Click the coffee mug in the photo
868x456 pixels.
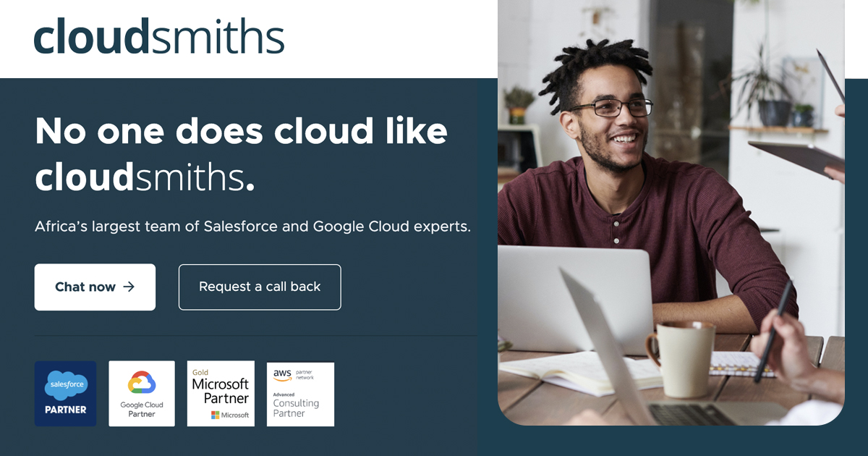point(680,359)
